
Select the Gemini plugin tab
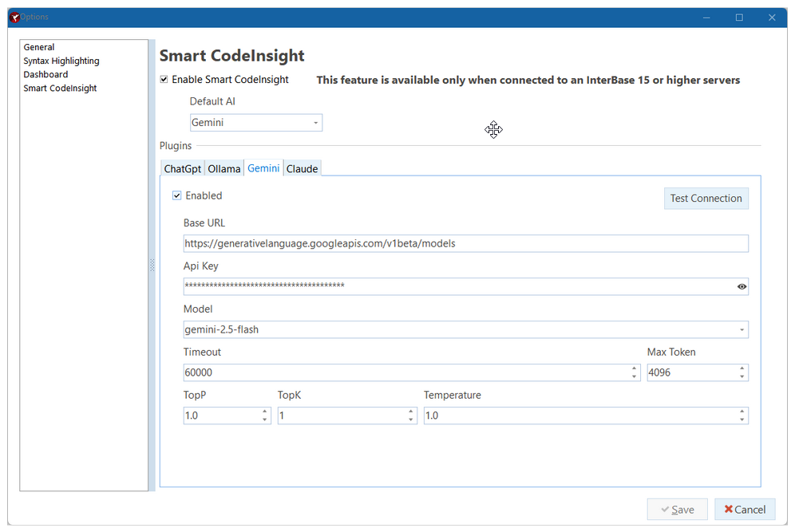[x=263, y=168]
